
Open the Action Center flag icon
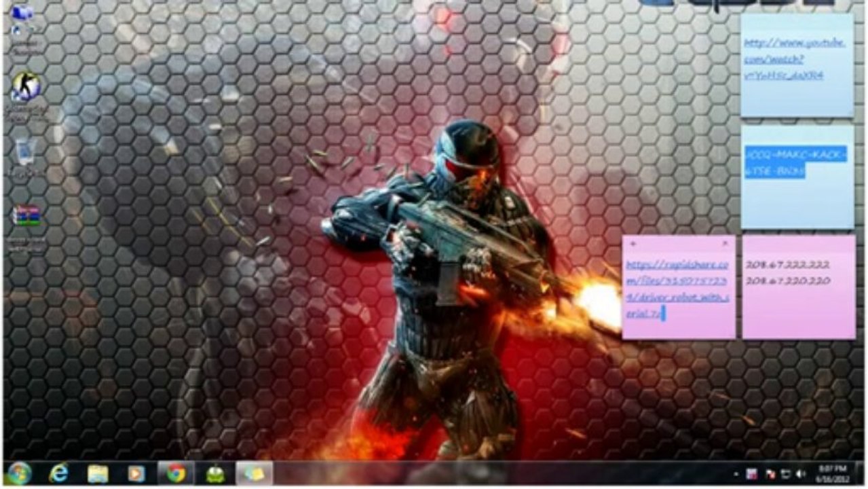pos(770,473)
